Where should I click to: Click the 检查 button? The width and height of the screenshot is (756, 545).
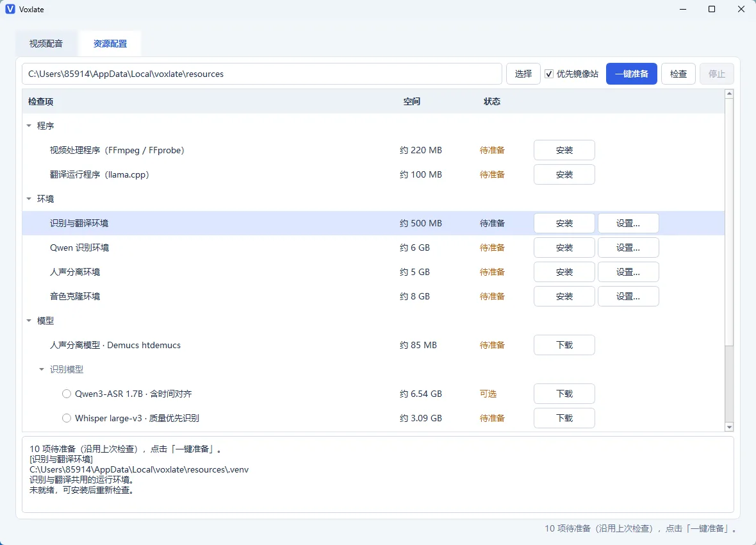click(x=678, y=74)
